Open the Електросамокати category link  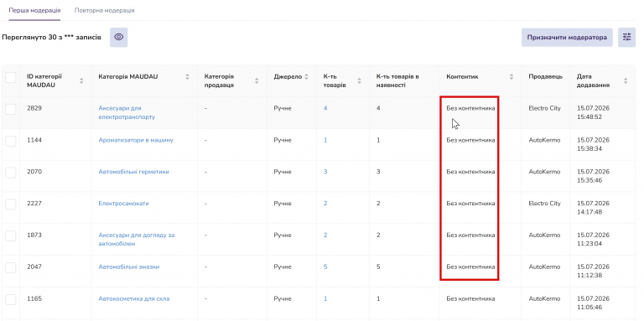pyautogui.click(x=123, y=203)
